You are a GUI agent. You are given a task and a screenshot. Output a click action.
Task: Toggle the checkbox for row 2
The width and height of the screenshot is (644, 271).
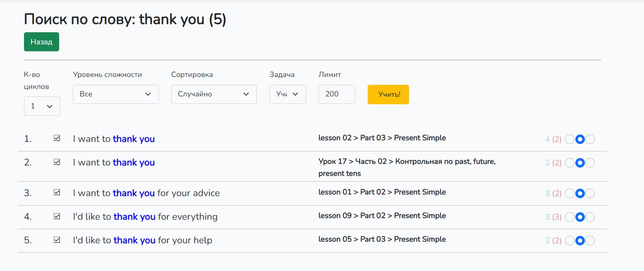57,162
